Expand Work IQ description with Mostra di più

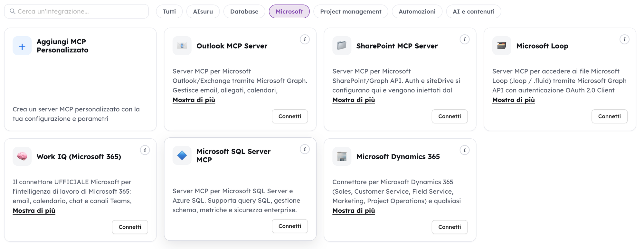click(x=34, y=210)
